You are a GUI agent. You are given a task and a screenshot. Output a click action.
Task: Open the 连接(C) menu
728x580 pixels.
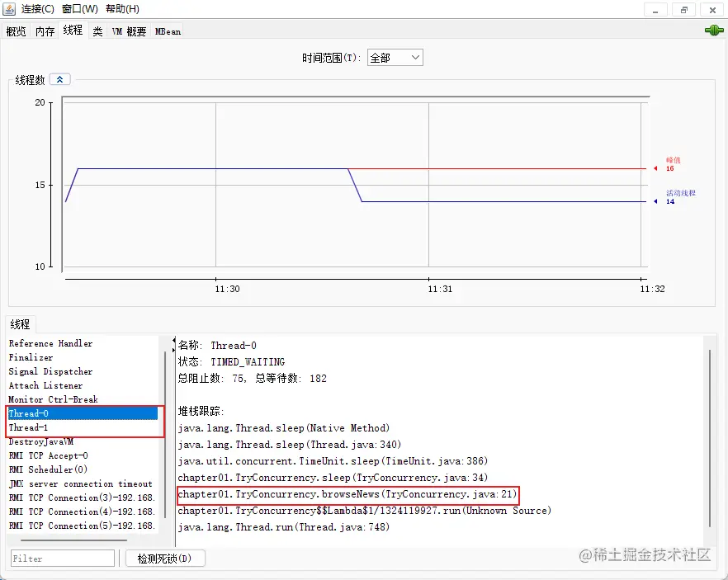pos(38,9)
